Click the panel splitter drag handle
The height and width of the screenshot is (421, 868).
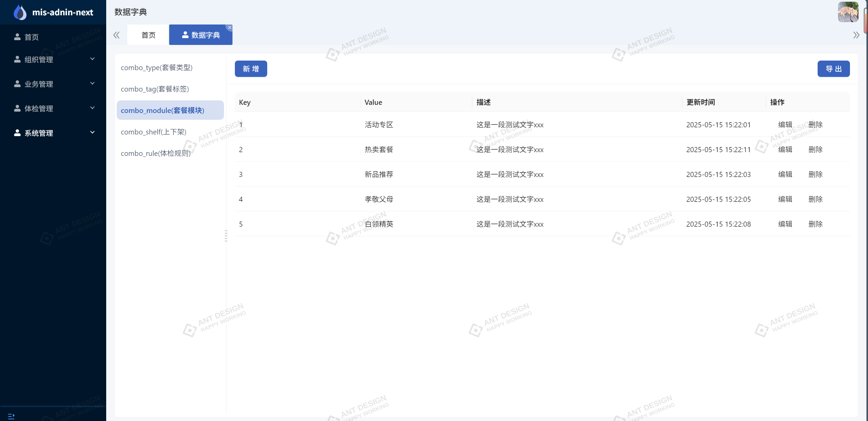point(226,236)
